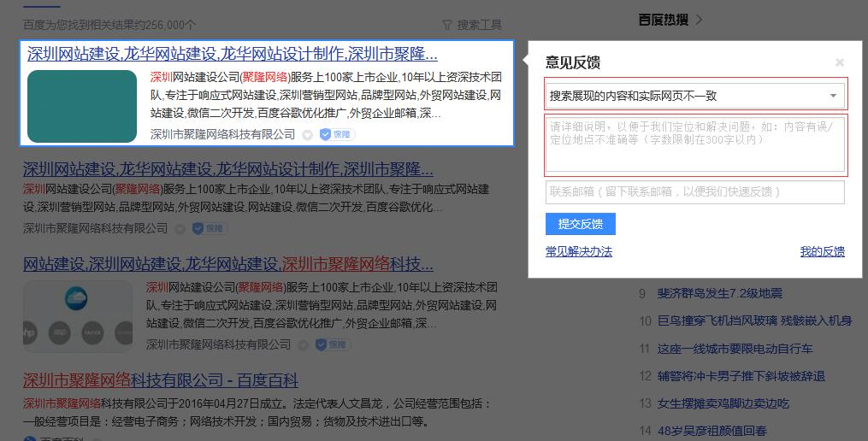The height and width of the screenshot is (441, 868).
Task: Open the feedback type dropdown
Action: (x=695, y=96)
